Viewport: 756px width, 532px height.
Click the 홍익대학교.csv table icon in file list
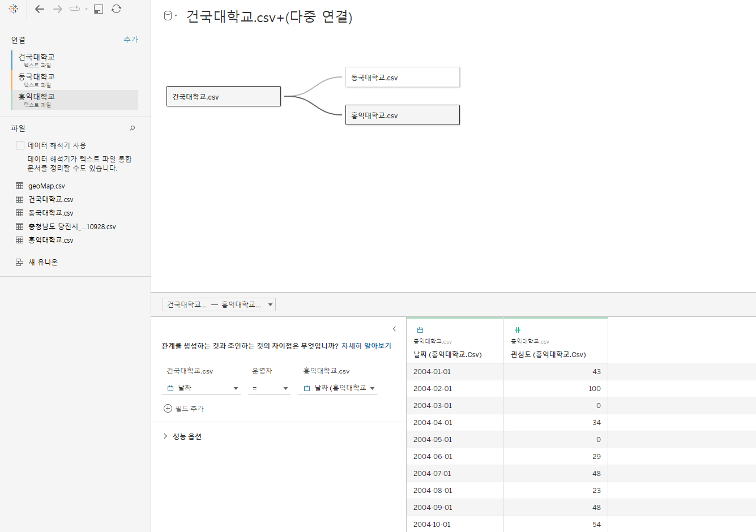point(20,240)
